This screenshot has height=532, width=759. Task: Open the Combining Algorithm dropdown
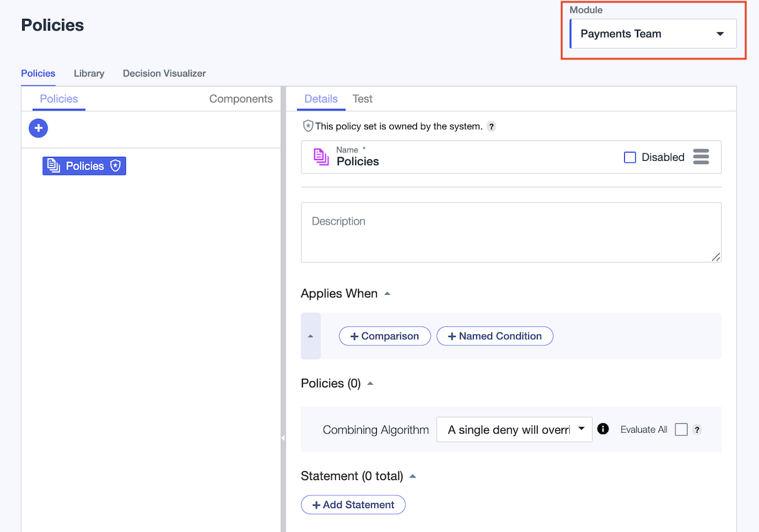[515, 430]
